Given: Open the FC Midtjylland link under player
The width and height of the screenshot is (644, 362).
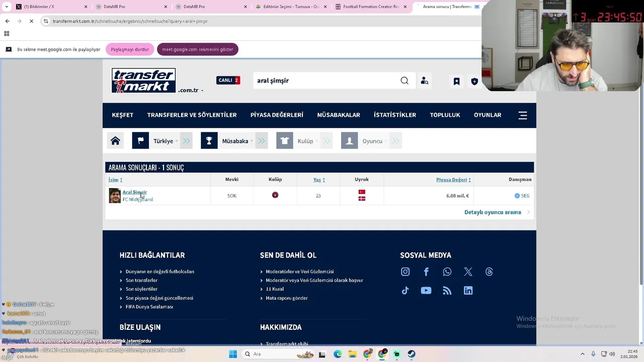Looking at the screenshot, I should coord(138,200).
